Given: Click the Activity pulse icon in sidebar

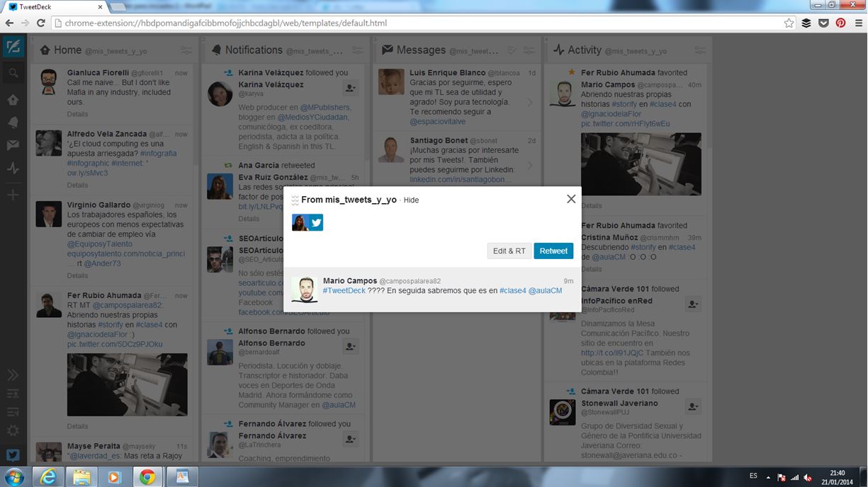Looking at the screenshot, I should click(x=13, y=168).
